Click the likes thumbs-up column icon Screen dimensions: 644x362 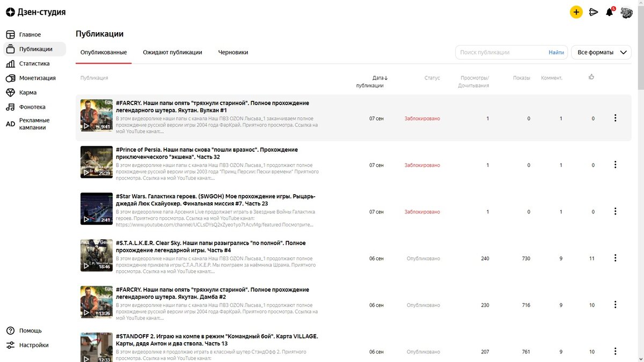pos(591,77)
